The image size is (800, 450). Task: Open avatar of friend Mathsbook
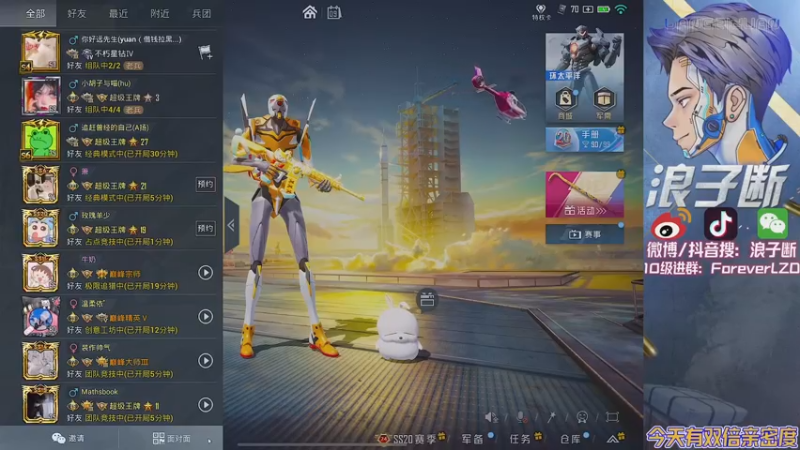point(40,405)
